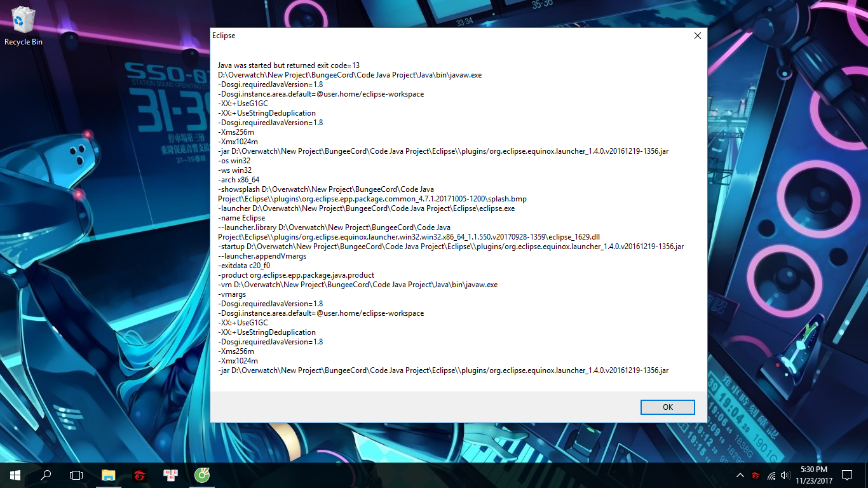
Task: Open the Windows Start menu
Action: (15, 475)
